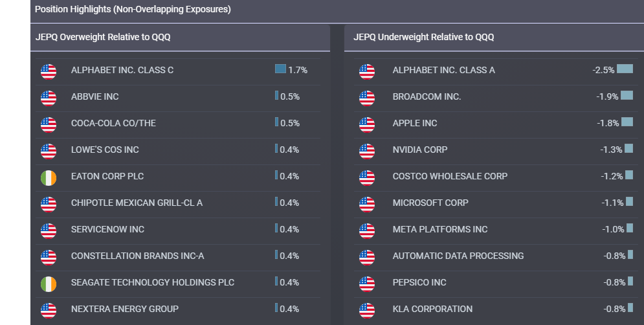Click the JEPQ Underweight Relative to QQQ header
644x325 pixels.
click(423, 37)
